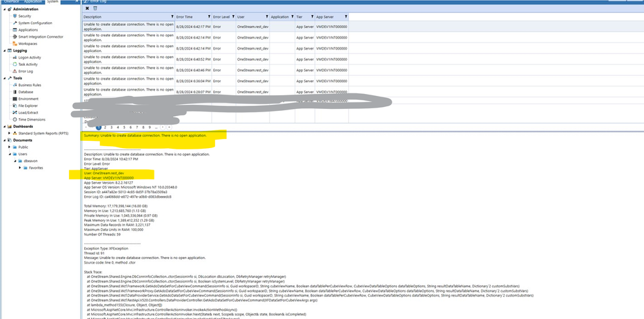644x319 pixels.
Task: Click the File Explorer icon
Action: pos(15,106)
